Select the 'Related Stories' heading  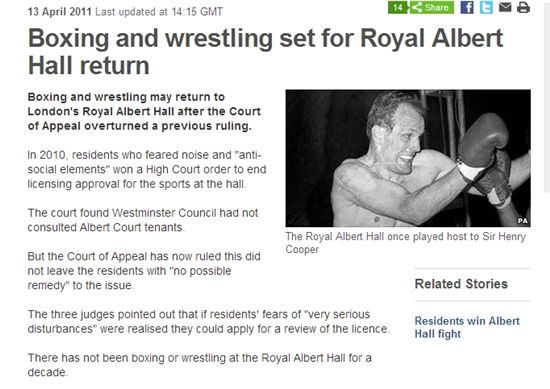tap(461, 284)
